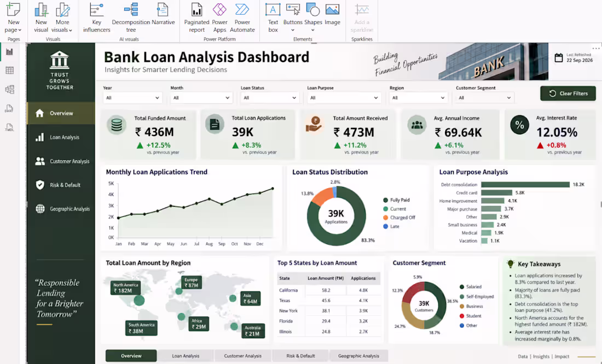Click the Asia ₹64M map label
This screenshot has width=602, height=364.
pyautogui.click(x=250, y=298)
